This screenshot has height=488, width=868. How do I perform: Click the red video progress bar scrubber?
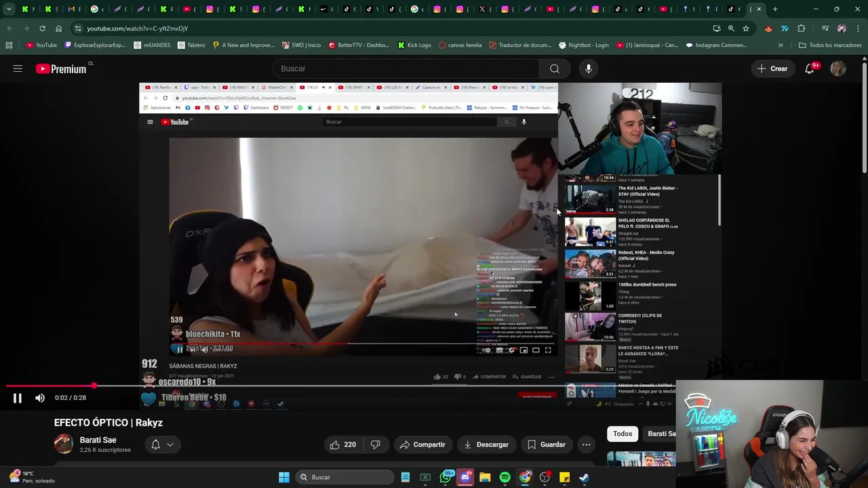pos(94,386)
